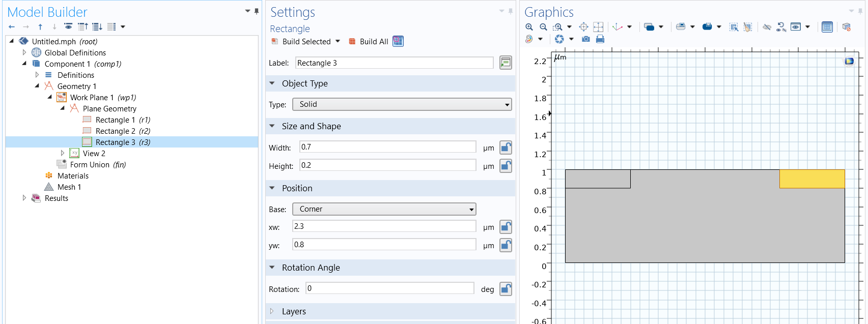This screenshot has height=324, width=868.
Task: Click the back arrow in Model Builder
Action: [x=12, y=26]
